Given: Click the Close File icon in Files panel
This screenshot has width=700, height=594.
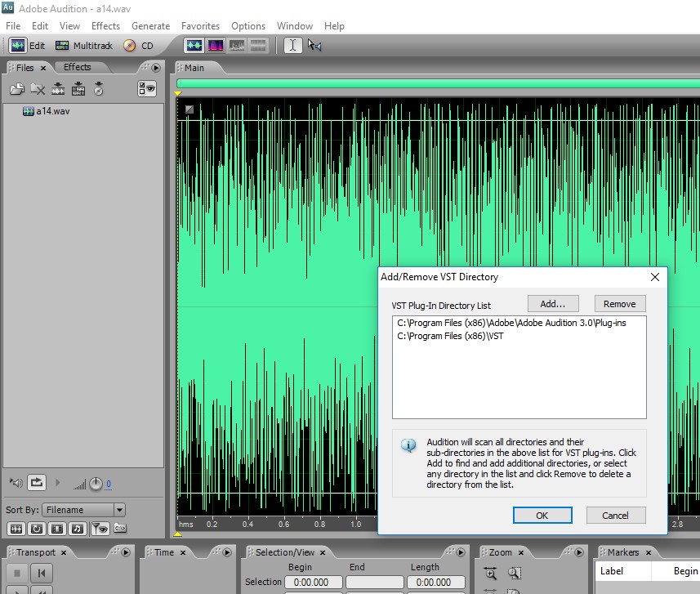Looking at the screenshot, I should (38, 89).
